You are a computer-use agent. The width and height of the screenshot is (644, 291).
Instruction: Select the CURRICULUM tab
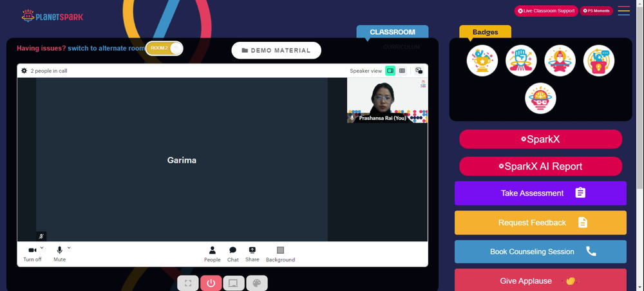pos(402,47)
